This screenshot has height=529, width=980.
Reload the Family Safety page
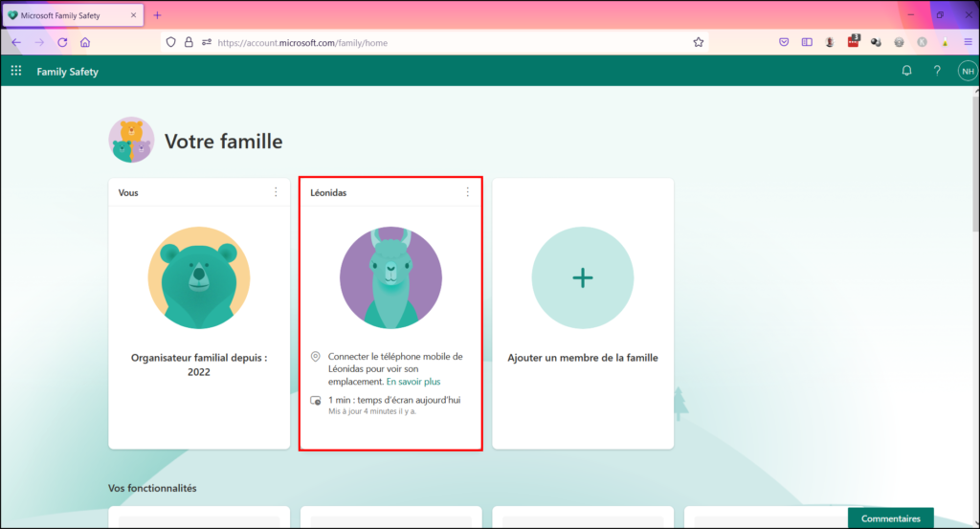(62, 42)
